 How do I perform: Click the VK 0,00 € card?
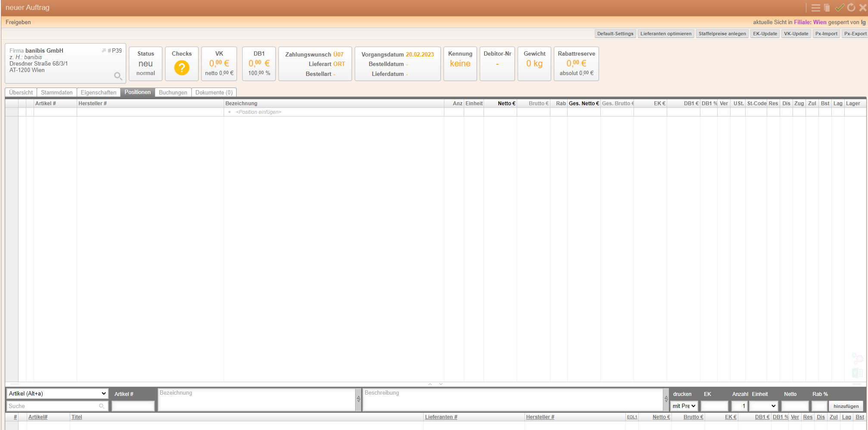(219, 63)
